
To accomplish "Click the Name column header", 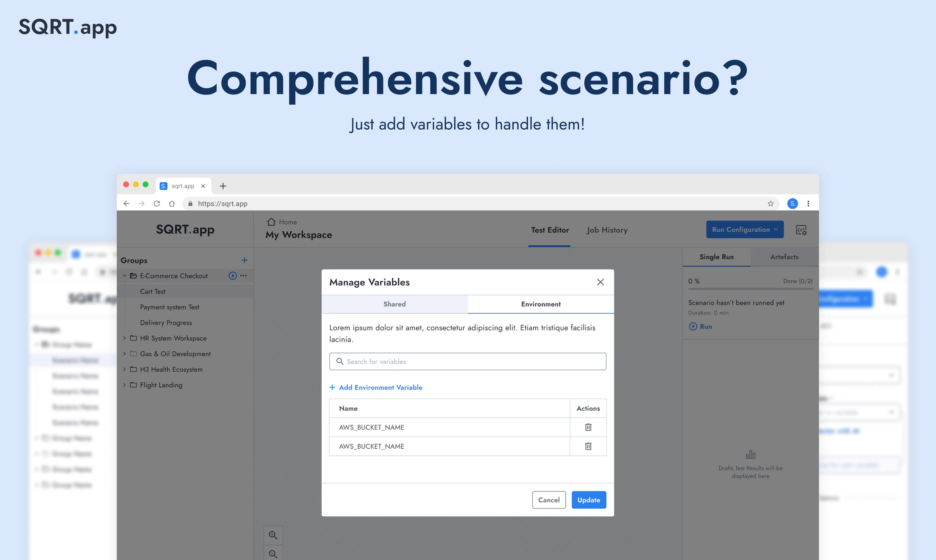I will pos(348,408).
